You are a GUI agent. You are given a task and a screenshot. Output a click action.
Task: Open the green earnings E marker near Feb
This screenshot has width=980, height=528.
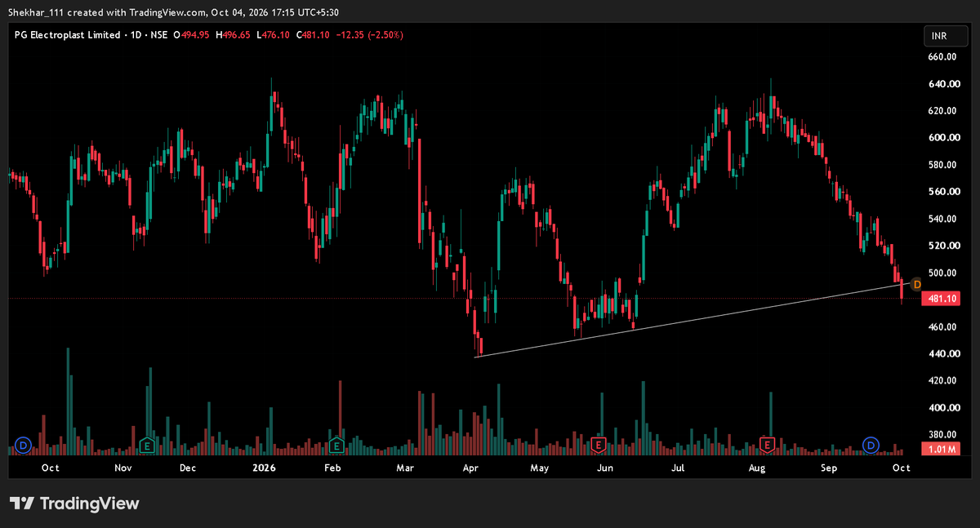(336, 446)
